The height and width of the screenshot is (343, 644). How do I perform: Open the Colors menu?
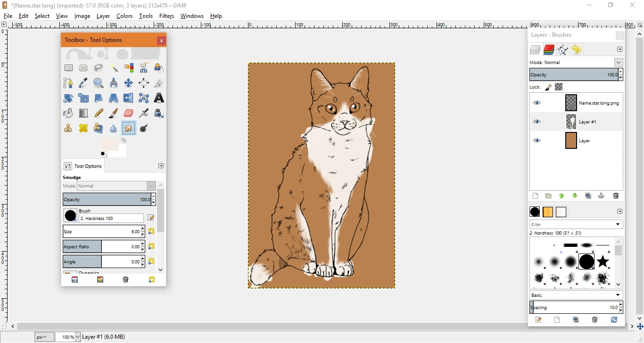pyautogui.click(x=124, y=16)
